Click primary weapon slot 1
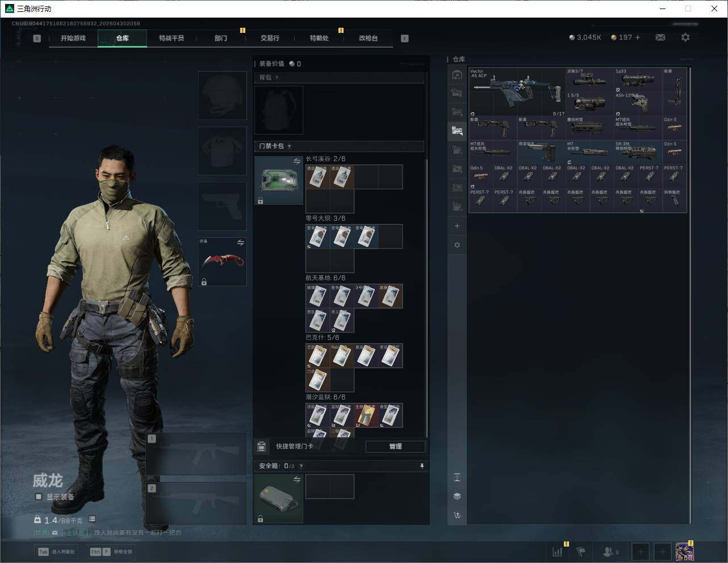The height and width of the screenshot is (563, 728). point(196,454)
